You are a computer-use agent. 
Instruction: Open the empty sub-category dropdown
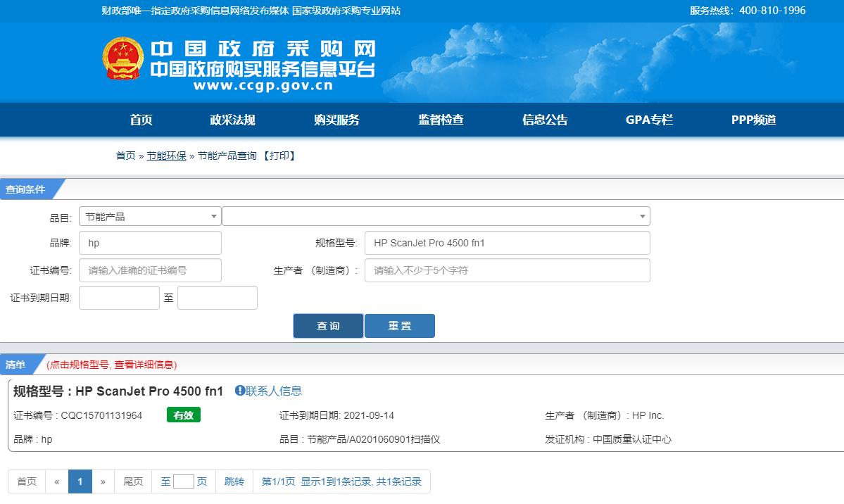[x=436, y=217]
